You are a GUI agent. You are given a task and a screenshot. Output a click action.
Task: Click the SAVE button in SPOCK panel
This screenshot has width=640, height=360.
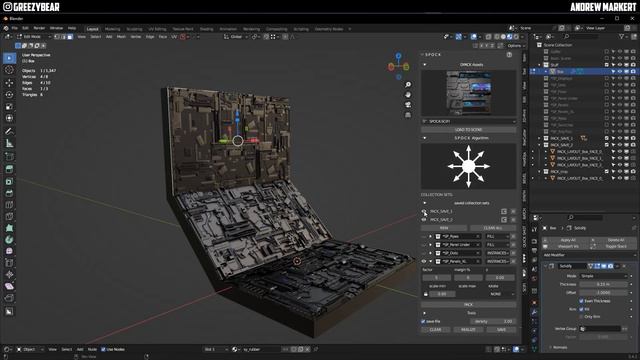pos(501,330)
